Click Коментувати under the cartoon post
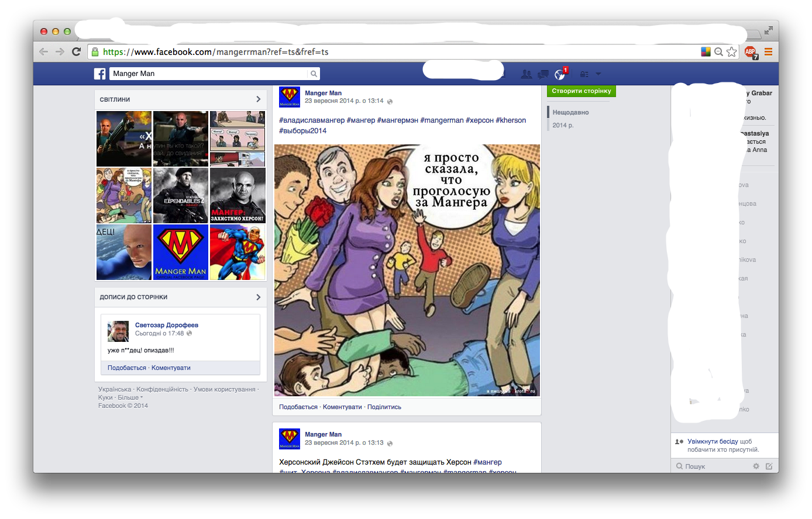The width and height of the screenshot is (812, 519). pos(342,407)
